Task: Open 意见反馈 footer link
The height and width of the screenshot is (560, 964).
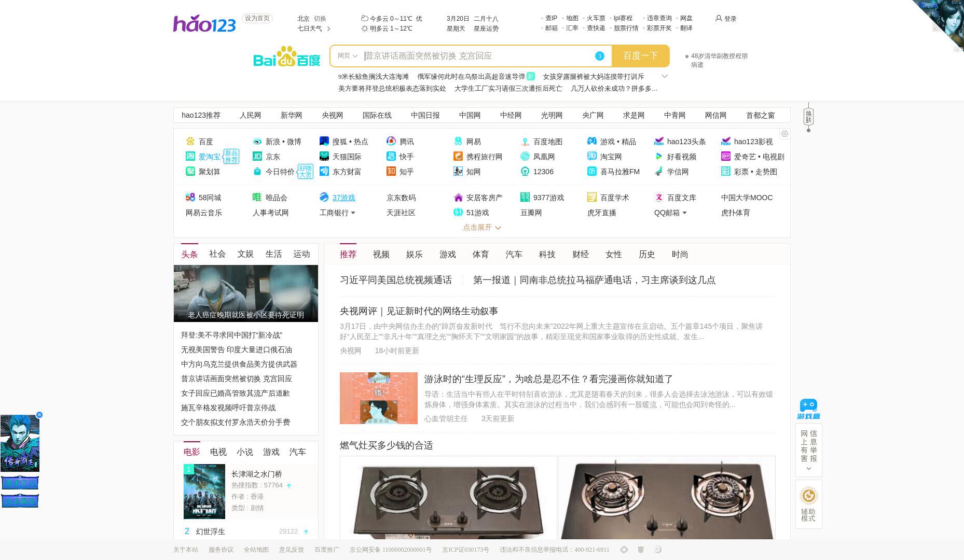Action: tap(292, 550)
